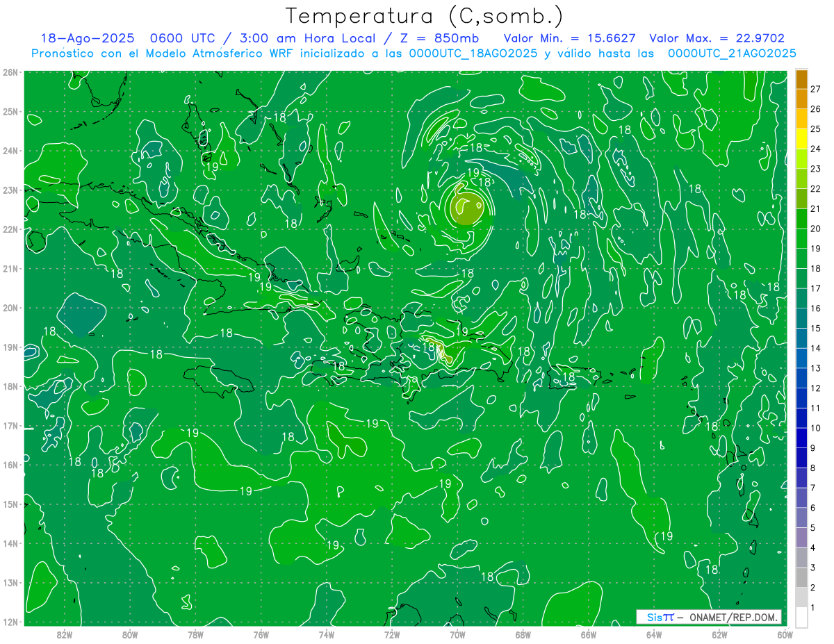Image resolution: width=834 pixels, height=644 pixels.
Task: Click latitude axis label '15N'
Action: (10, 504)
